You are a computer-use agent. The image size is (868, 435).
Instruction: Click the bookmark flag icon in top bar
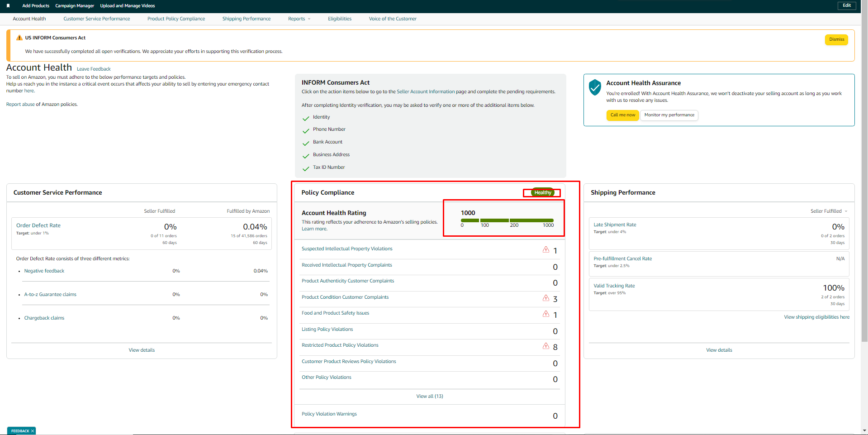[x=8, y=6]
